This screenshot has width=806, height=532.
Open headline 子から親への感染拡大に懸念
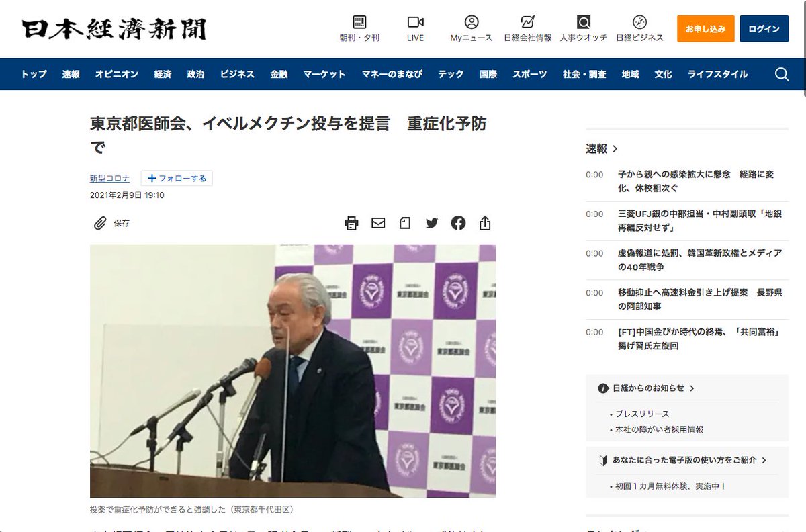[x=696, y=181]
